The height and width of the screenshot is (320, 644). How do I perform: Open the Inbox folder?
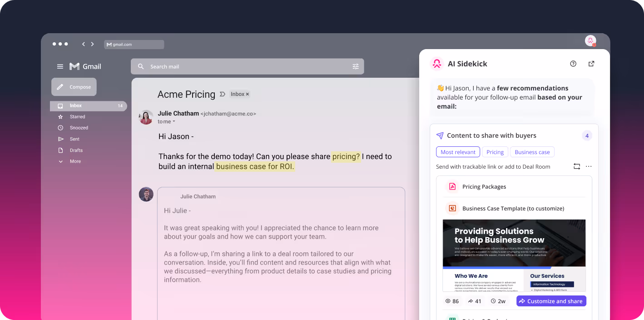89,106
